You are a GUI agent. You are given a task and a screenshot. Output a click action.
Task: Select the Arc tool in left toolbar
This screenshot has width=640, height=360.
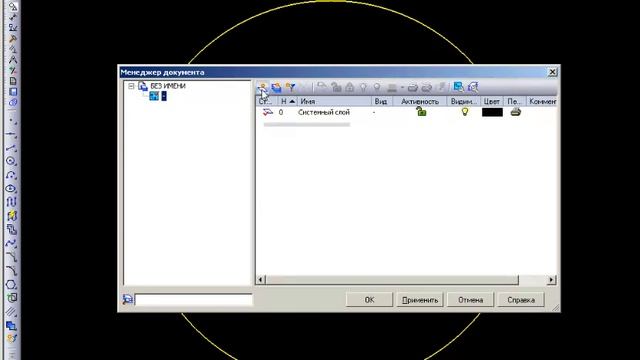[x=12, y=176]
